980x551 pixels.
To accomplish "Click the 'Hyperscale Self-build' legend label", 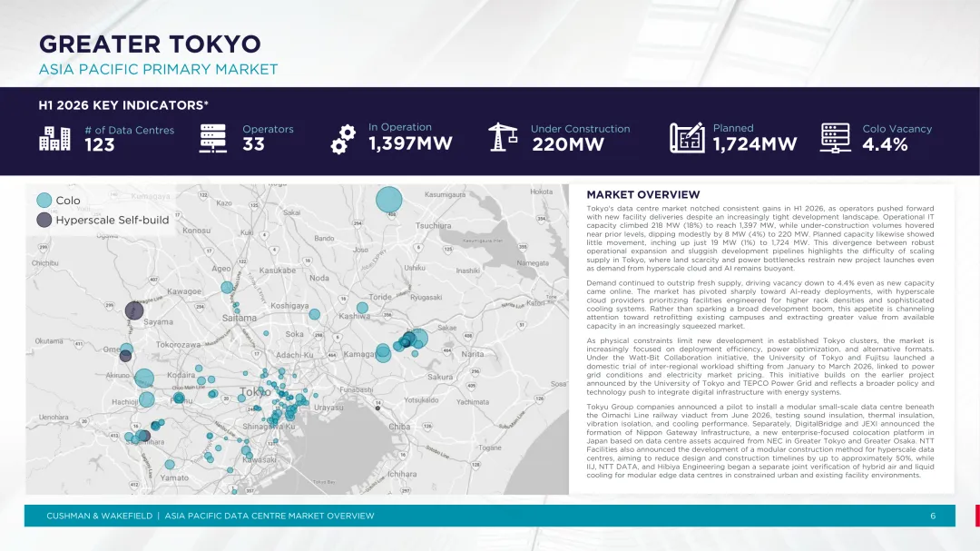I will point(113,221).
